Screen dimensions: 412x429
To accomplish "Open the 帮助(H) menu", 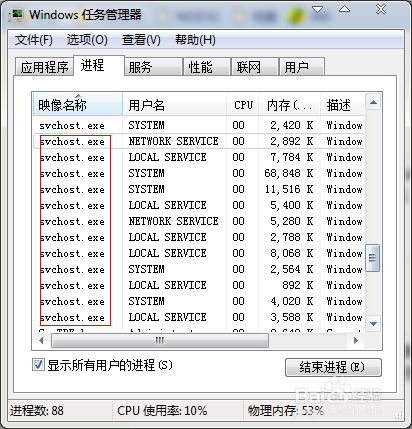I will [x=195, y=40].
